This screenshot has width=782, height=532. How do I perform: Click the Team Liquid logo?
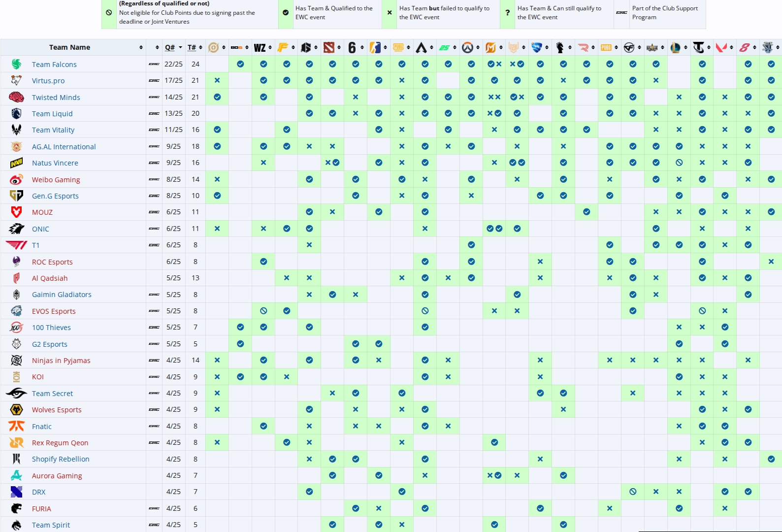tap(16, 113)
